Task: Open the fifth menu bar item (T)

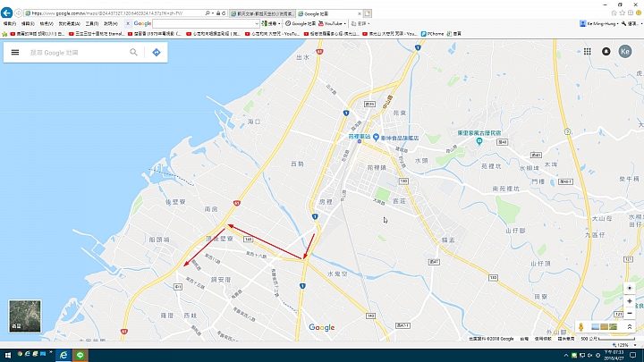Action: click(92, 24)
